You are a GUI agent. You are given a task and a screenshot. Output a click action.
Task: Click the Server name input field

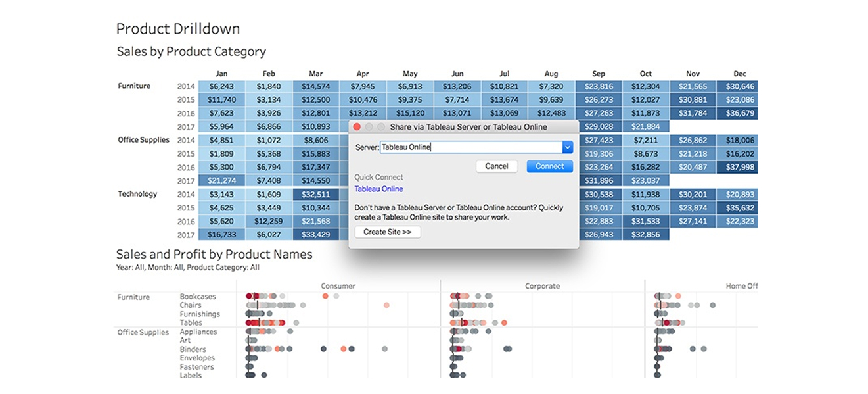tap(470, 147)
